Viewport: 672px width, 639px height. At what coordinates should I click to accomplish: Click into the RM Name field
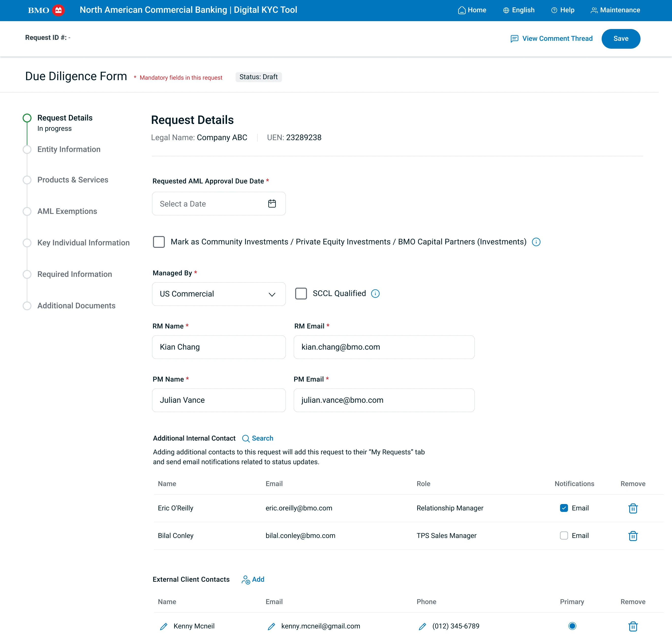click(218, 347)
